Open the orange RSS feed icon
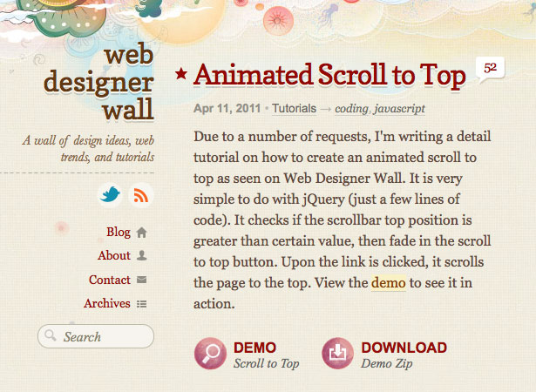This screenshot has width=536, height=392. 141,195
